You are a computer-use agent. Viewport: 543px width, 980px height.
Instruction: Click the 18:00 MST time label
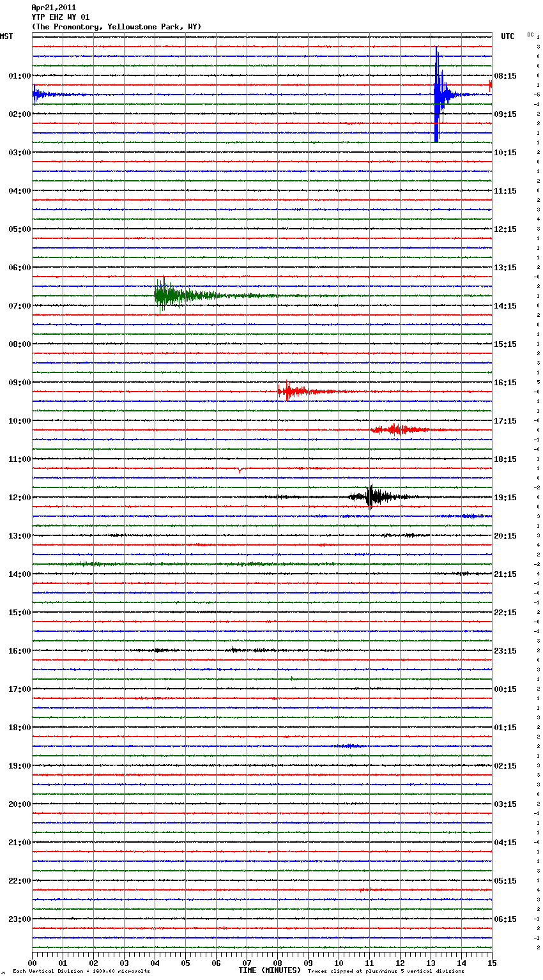point(19,728)
